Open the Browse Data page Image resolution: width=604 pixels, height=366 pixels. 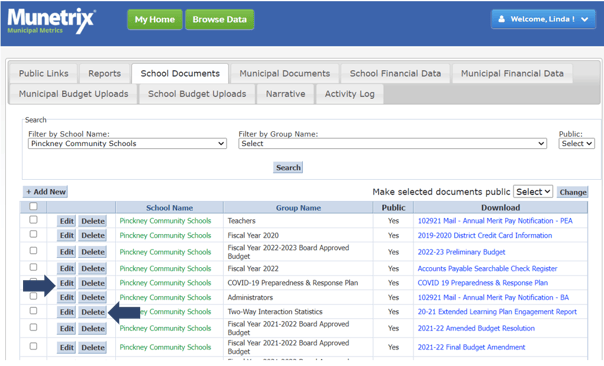click(220, 20)
